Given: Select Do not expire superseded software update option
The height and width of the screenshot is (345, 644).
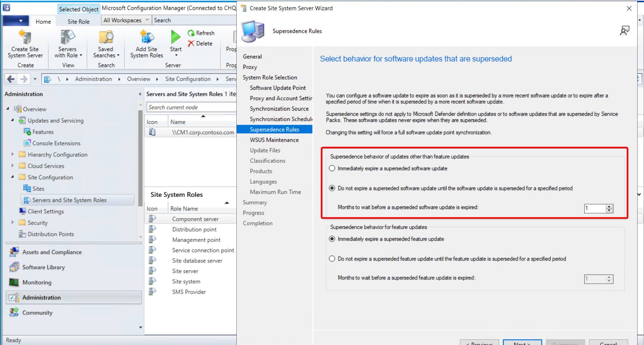Looking at the screenshot, I should tap(332, 188).
